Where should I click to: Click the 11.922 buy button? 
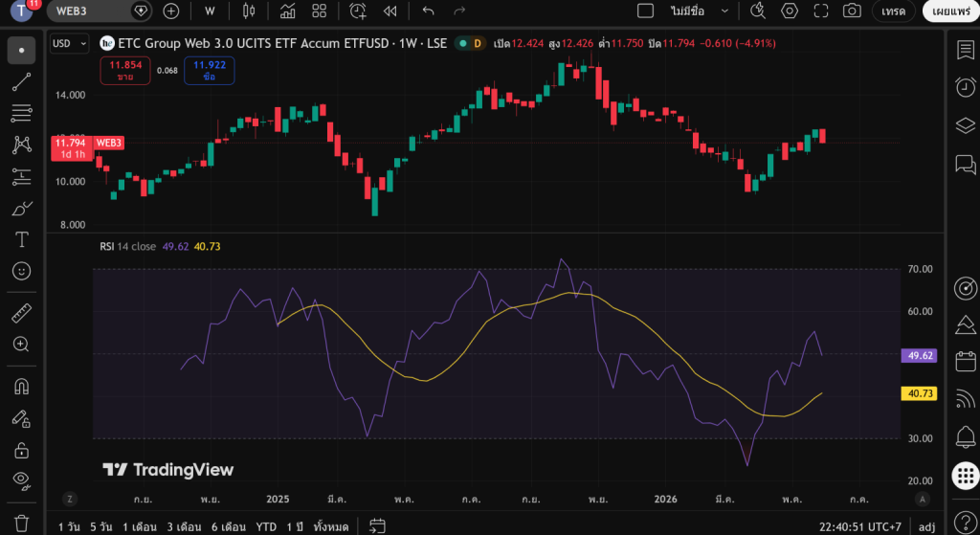click(x=209, y=71)
